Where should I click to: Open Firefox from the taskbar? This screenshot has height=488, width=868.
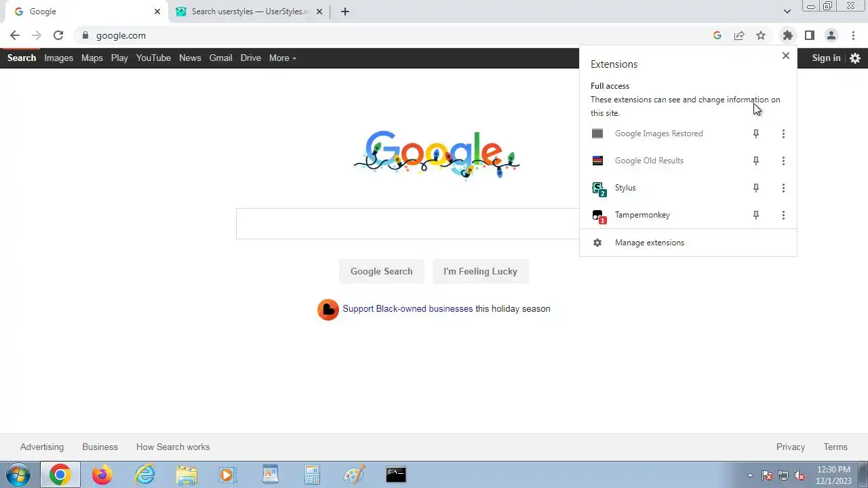102,474
